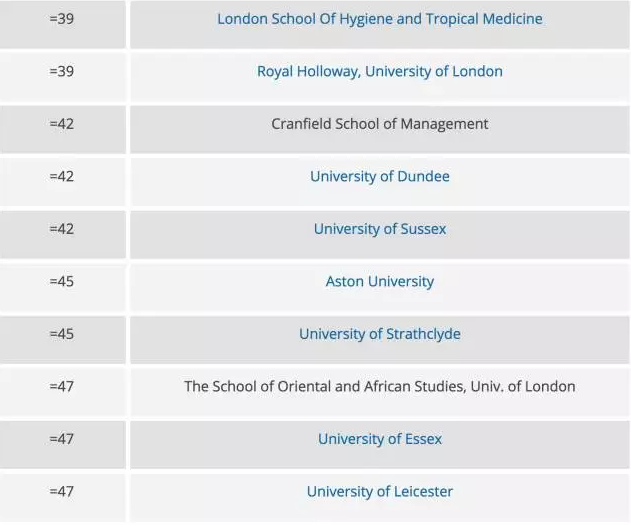Select the =39 rank beside Royal Holloway

pos(62,71)
